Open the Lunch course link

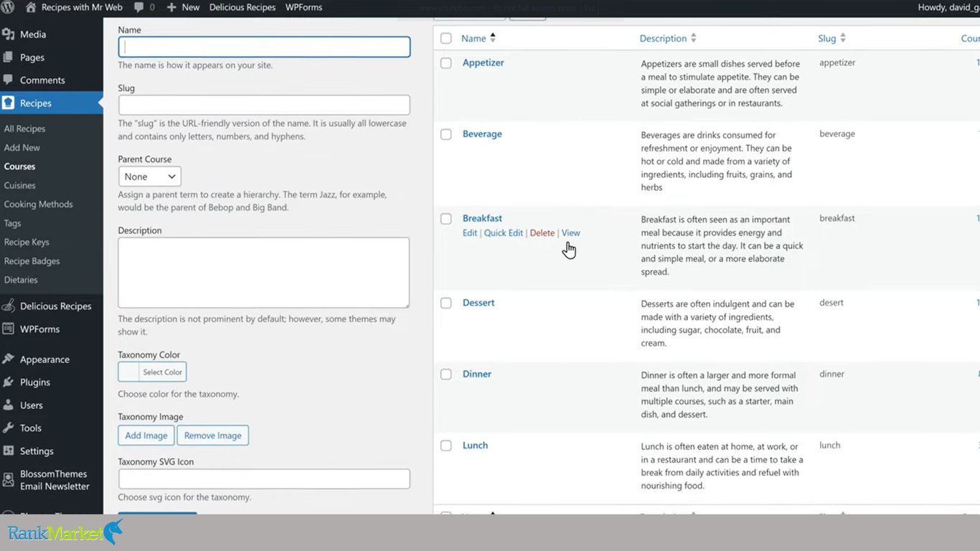coord(475,445)
